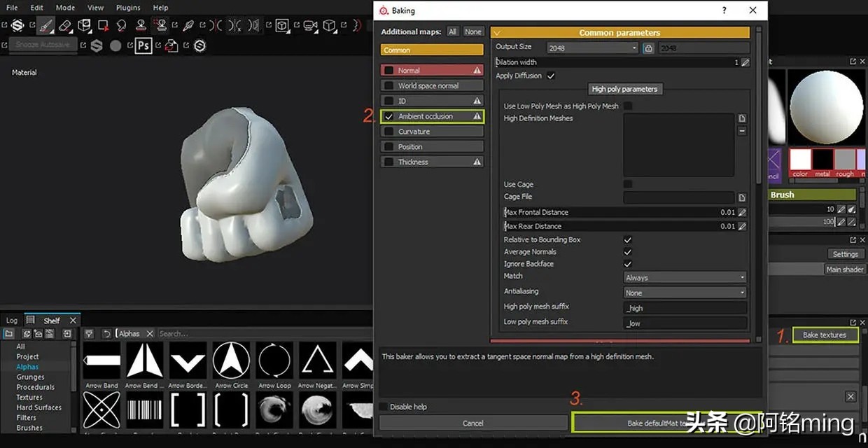The image size is (868, 448).
Task: Click the cube primitive icon on the toolbar
Action: pyautogui.click(x=329, y=25)
